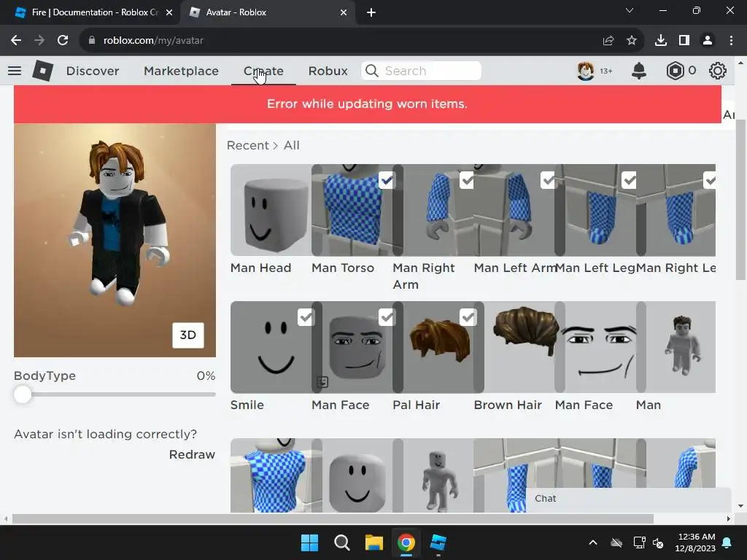Viewport: 747px width, 560px height.
Task: Adjust the BodyType slider handle
Action: pyautogui.click(x=23, y=394)
